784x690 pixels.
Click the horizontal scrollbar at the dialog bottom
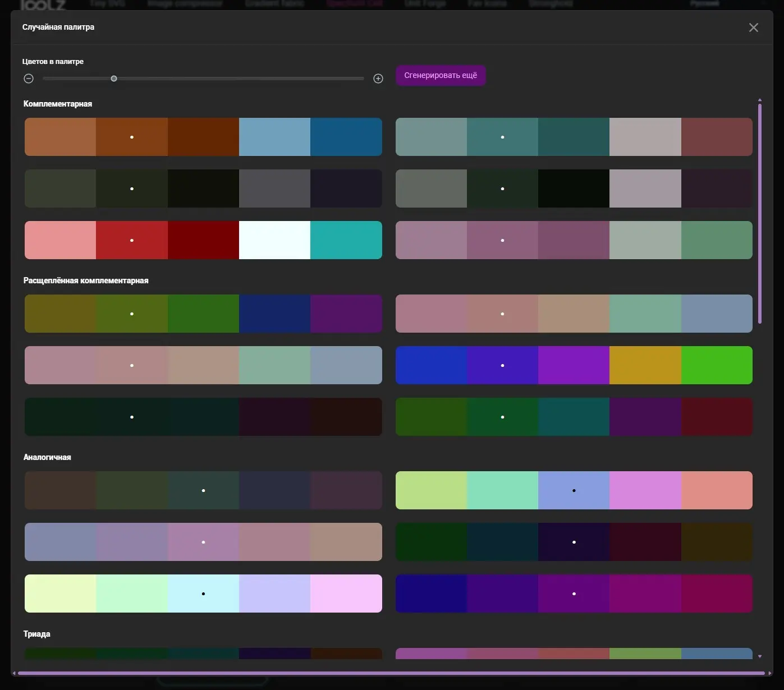(x=391, y=673)
